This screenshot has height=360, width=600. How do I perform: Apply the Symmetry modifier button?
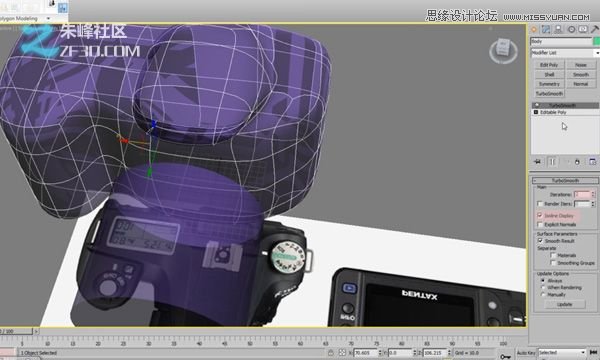(x=549, y=84)
